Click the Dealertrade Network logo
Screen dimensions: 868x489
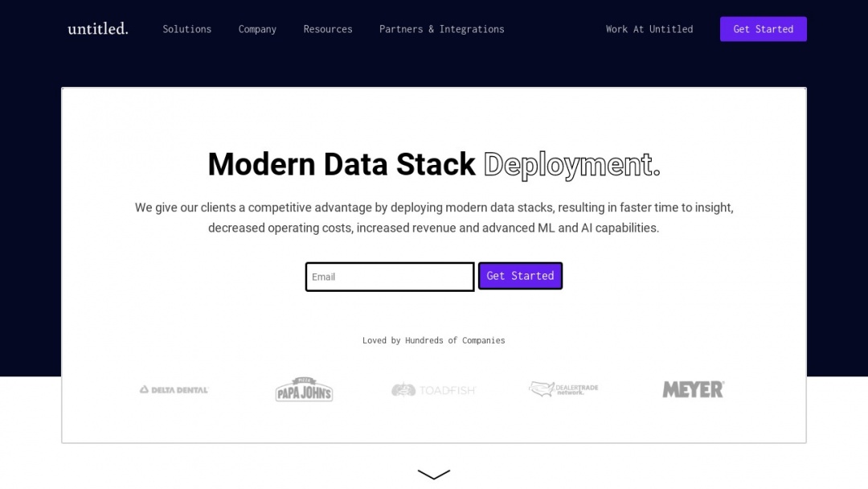click(x=563, y=389)
